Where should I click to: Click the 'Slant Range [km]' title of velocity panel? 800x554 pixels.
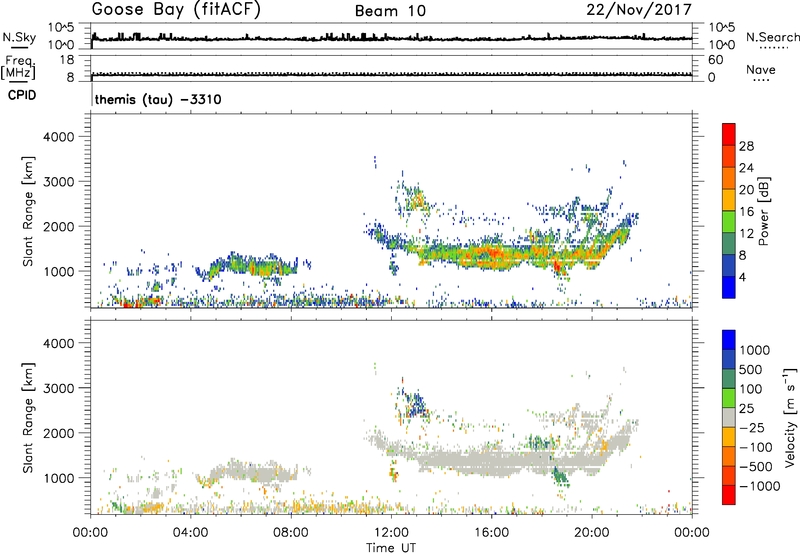(28, 418)
